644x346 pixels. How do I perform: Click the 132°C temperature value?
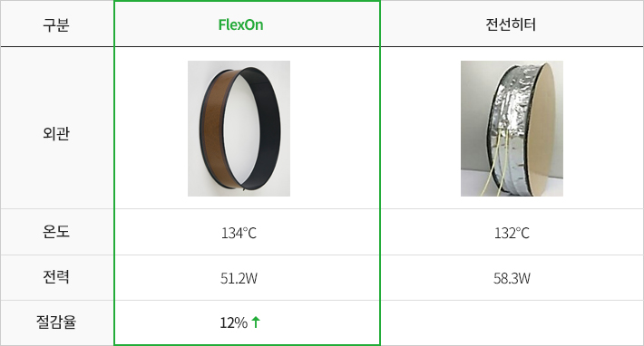click(512, 233)
